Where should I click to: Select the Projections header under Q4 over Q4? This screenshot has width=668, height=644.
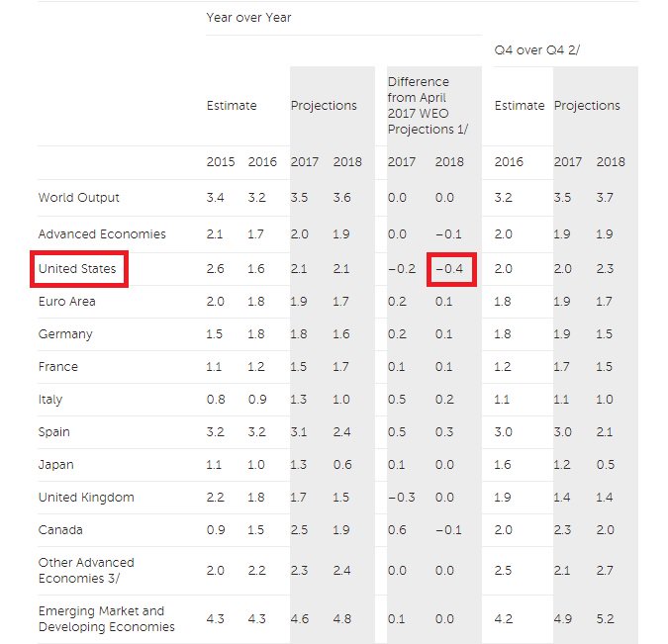587,106
